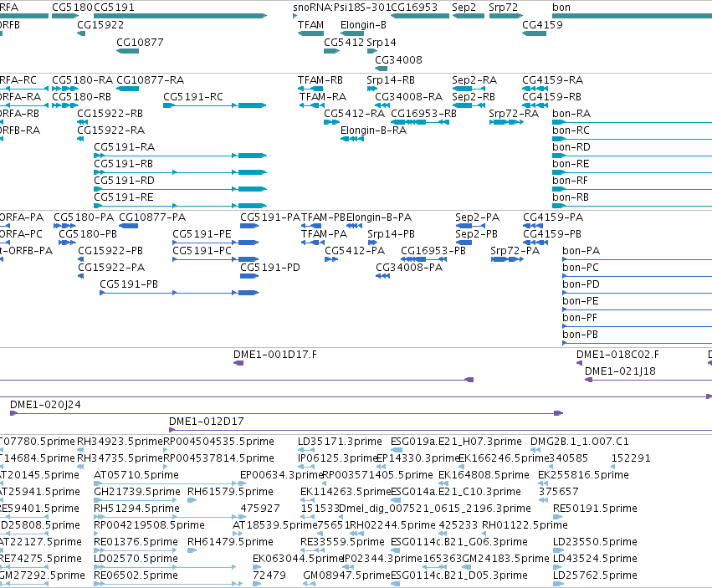Select the CG34008 gene label
Image resolution: width=712 pixels, height=588 pixels.
click(398, 60)
